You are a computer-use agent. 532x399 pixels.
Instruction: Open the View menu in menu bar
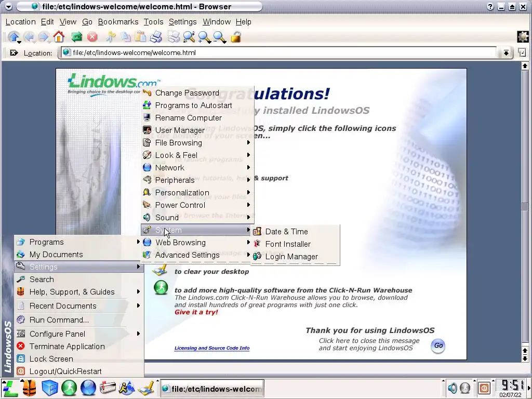pos(68,22)
